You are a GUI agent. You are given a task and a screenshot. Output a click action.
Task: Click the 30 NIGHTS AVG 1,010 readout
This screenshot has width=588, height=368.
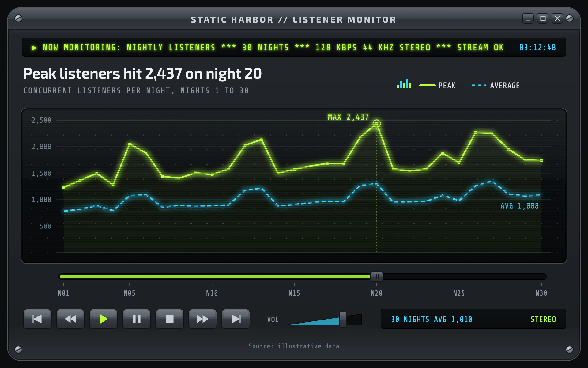click(x=432, y=319)
